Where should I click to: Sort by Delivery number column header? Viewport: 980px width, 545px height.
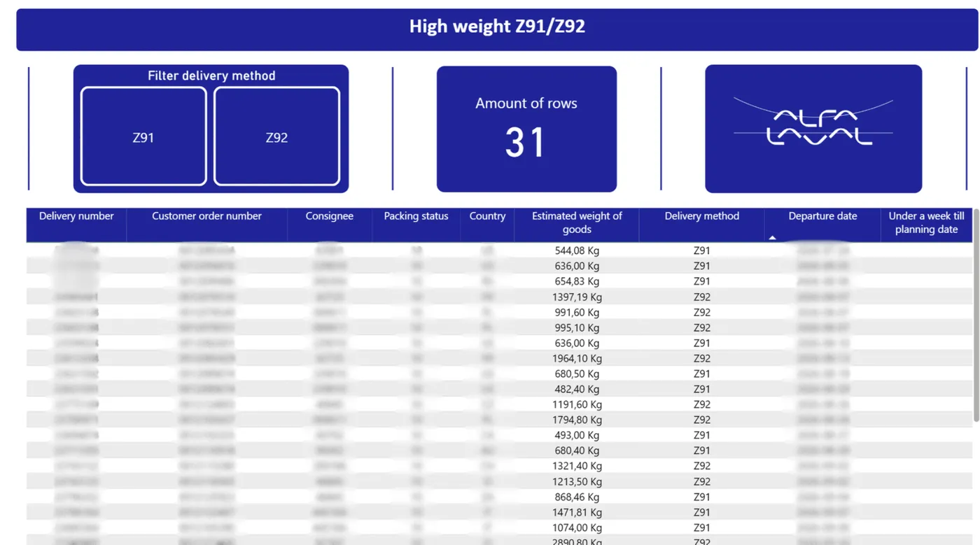pyautogui.click(x=76, y=225)
